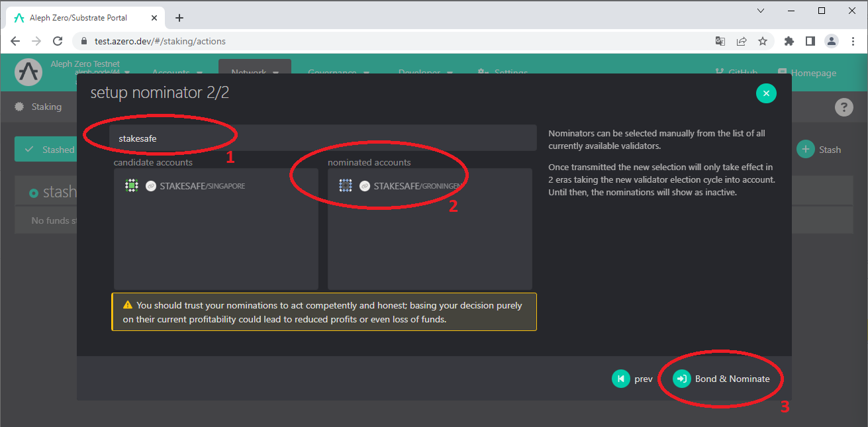Click the 'nominated accounts' label

(x=369, y=162)
